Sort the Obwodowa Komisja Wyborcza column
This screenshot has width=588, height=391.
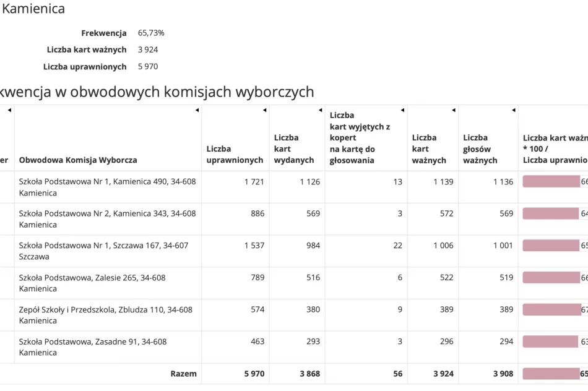tap(197, 110)
